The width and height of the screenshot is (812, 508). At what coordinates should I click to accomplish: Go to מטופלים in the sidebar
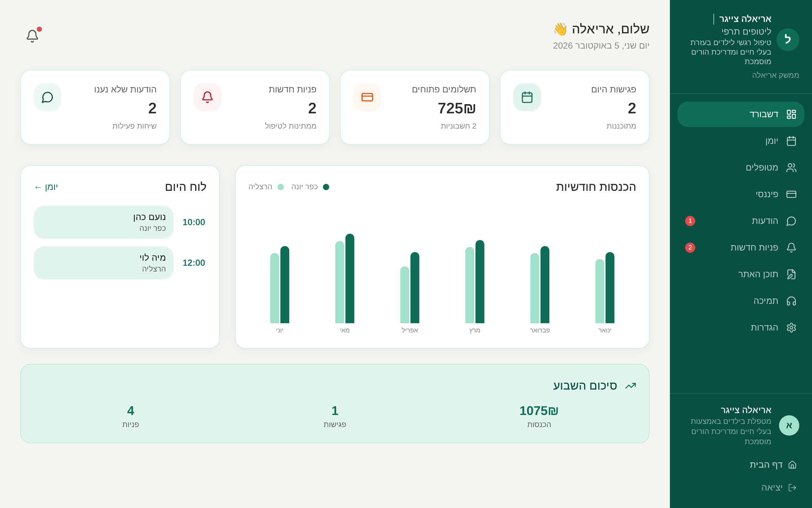(741, 167)
